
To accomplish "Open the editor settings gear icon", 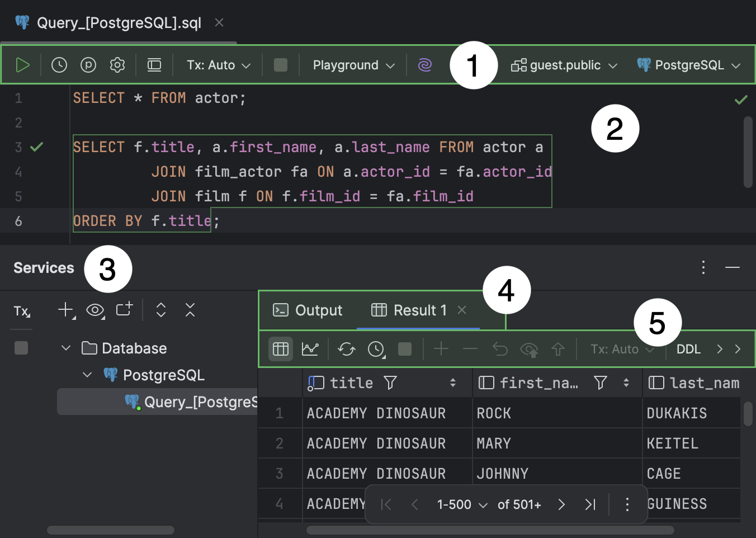I will (117, 64).
